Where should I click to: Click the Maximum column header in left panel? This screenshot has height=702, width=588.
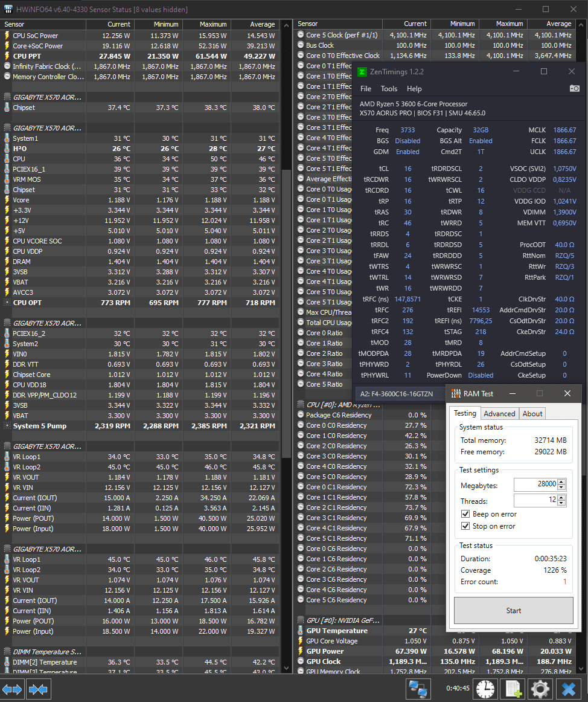206,24
